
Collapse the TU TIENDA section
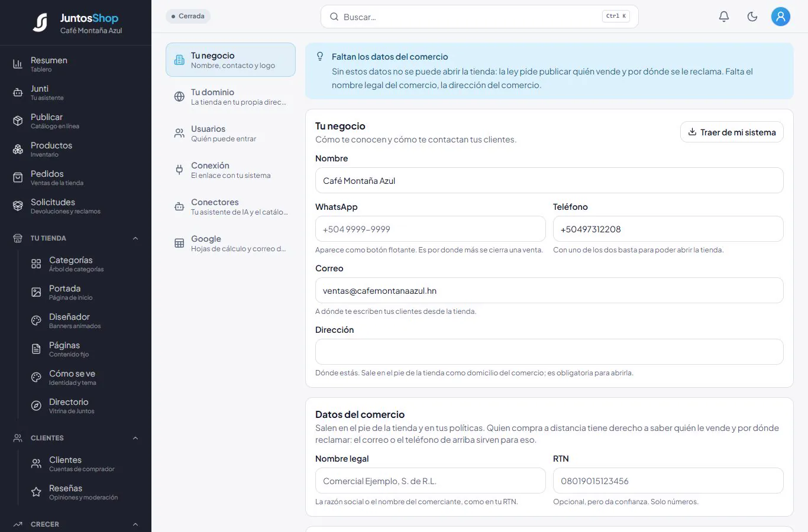[135, 238]
